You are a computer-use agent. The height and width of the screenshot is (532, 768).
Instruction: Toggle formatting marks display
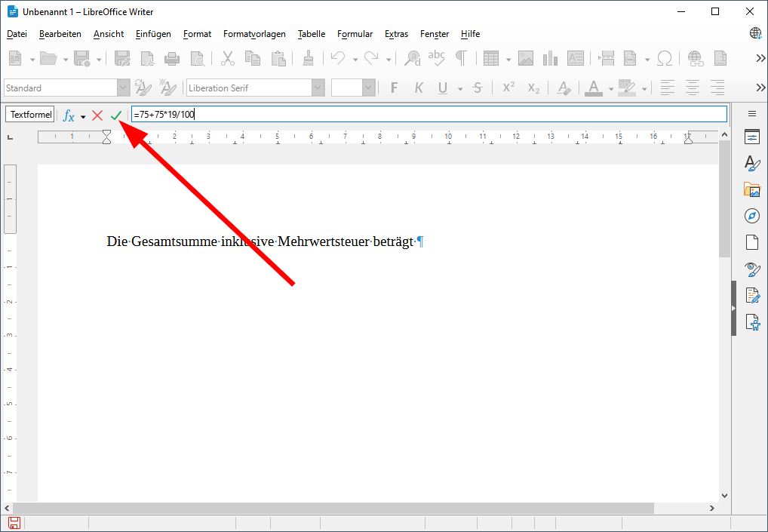coord(462,57)
